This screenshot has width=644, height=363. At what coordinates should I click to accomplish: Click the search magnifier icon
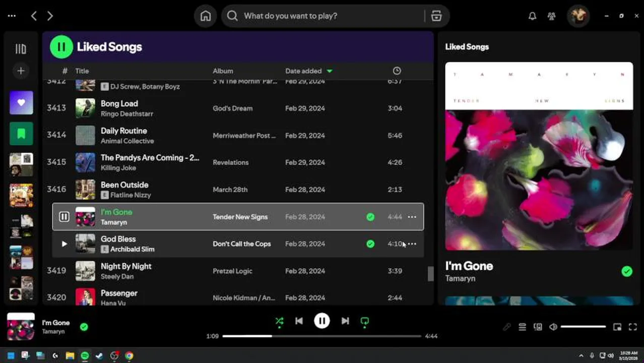coord(232,16)
